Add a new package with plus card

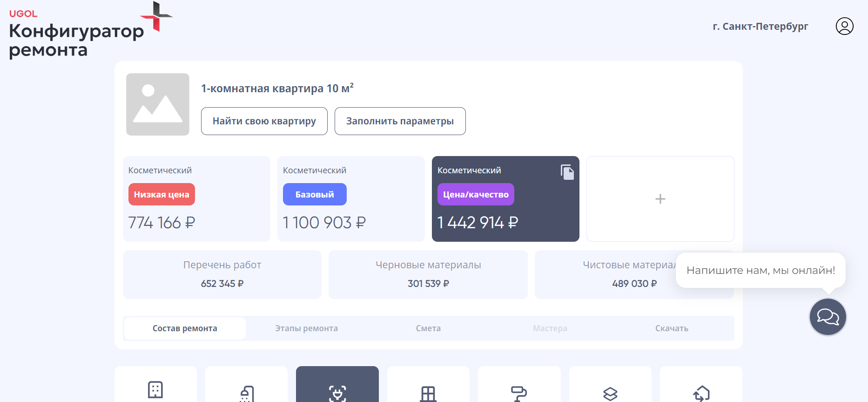coord(660,199)
